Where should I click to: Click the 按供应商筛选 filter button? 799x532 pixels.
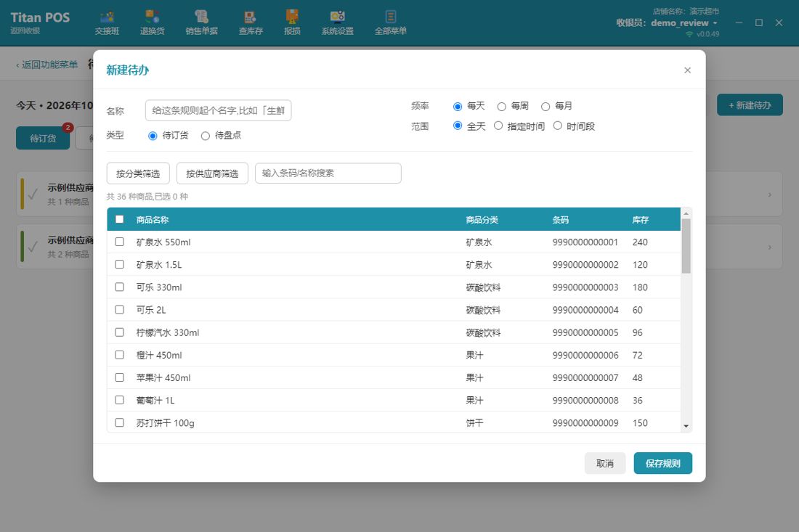tap(212, 173)
